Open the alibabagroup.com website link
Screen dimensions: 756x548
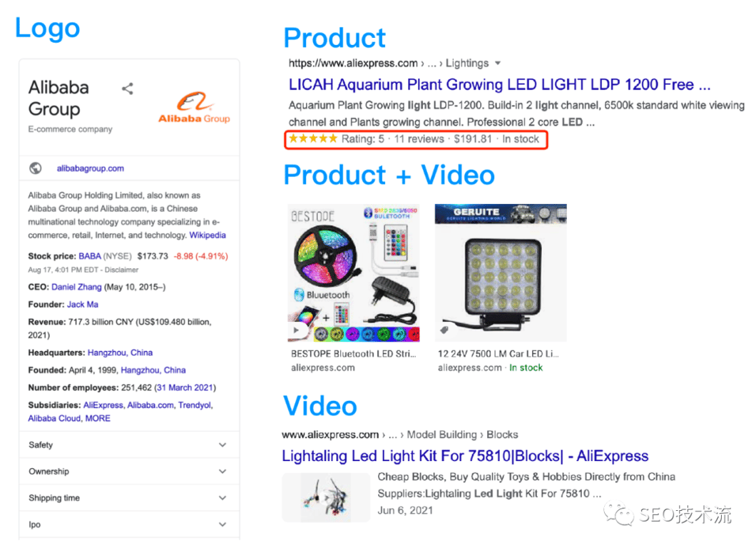point(90,168)
